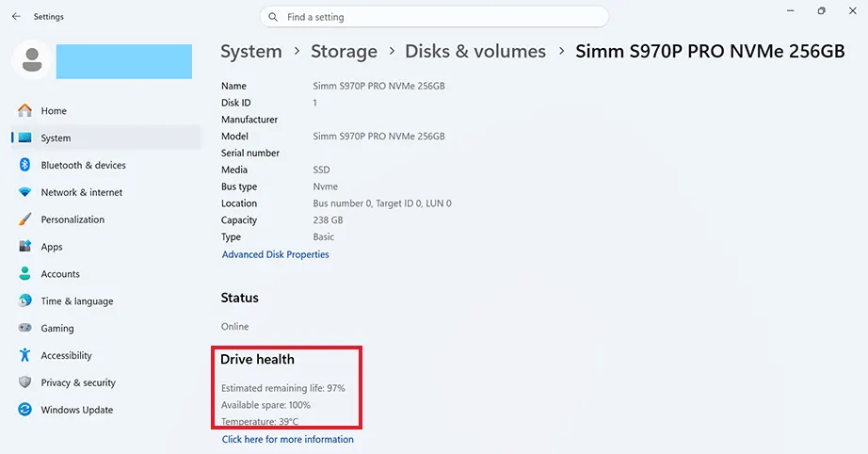Click the Capacity value 238 GB

[328, 219]
